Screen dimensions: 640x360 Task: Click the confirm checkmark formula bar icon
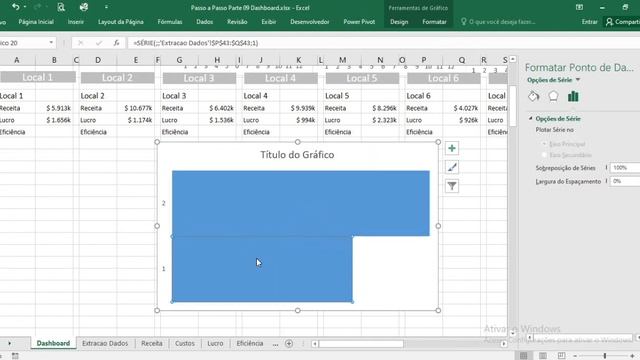tap(98, 42)
